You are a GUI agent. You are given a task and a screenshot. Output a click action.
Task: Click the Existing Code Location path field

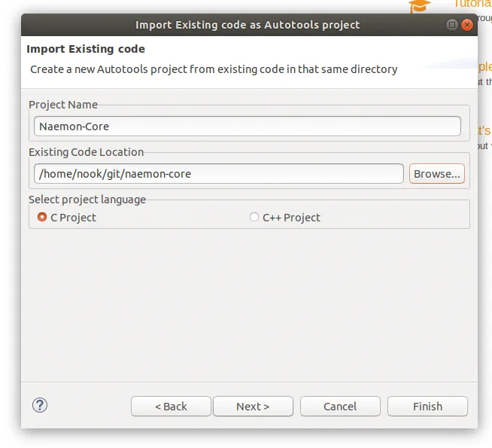pos(219,174)
